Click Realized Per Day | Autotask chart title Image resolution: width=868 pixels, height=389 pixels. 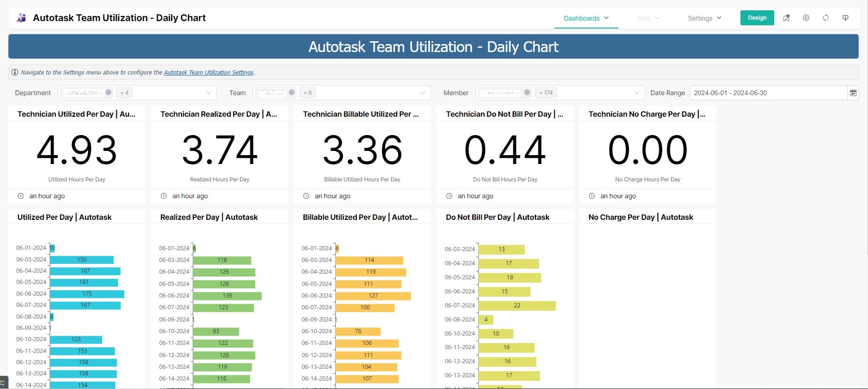click(209, 217)
